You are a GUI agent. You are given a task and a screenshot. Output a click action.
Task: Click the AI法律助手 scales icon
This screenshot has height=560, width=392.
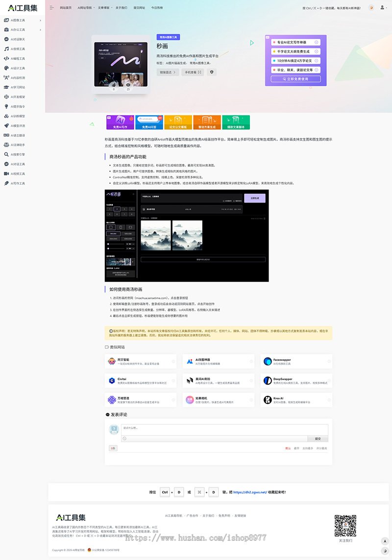(6, 145)
